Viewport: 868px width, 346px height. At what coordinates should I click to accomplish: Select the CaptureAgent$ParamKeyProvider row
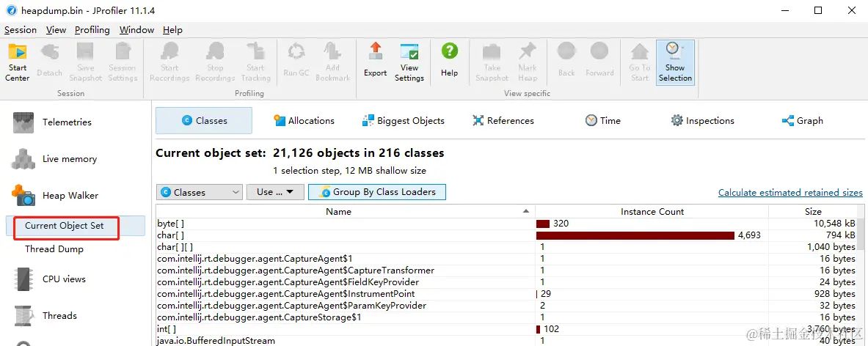click(x=506, y=305)
